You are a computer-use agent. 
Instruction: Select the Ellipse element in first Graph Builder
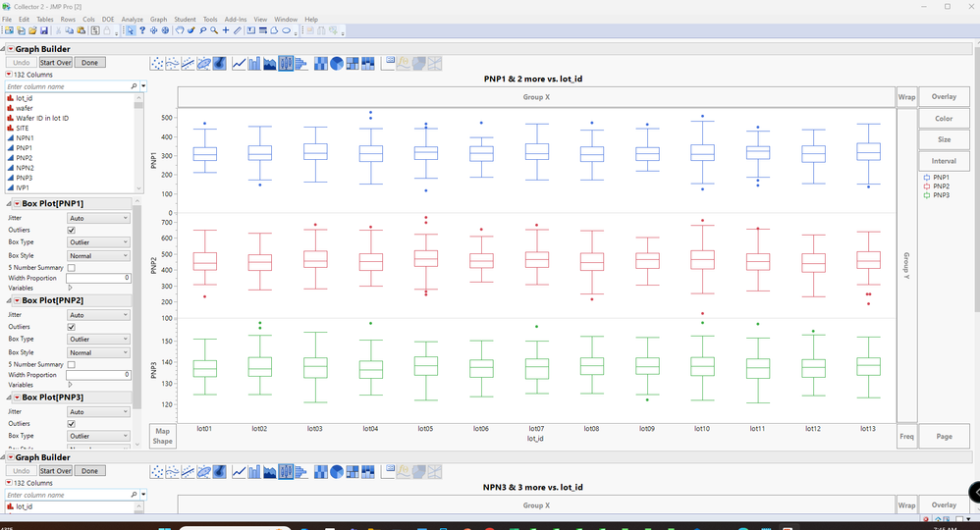[203, 63]
